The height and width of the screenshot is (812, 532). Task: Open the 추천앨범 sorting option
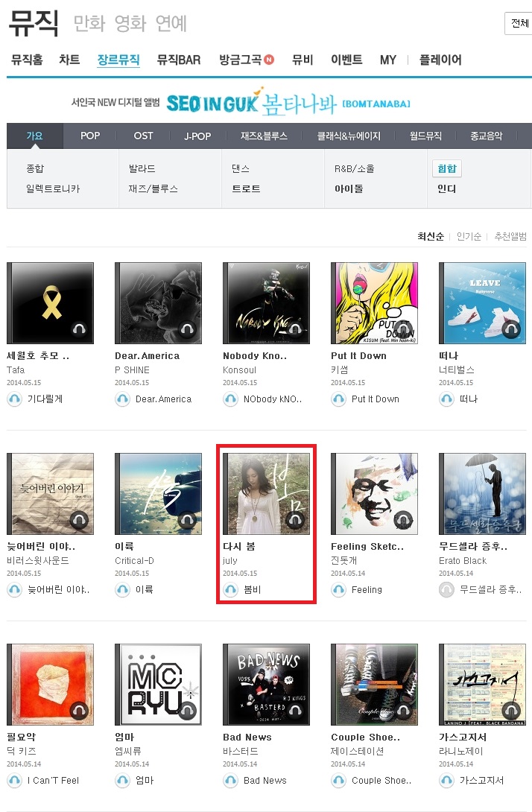510,236
